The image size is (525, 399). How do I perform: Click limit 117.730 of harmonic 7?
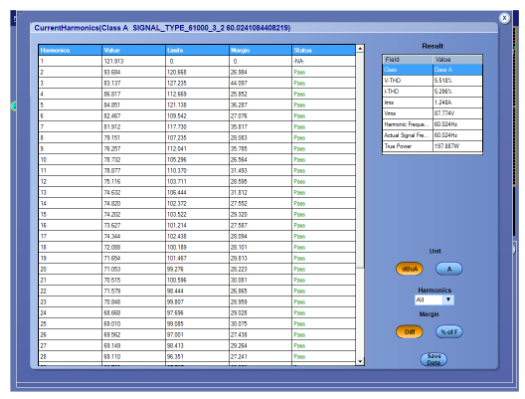[177, 127]
